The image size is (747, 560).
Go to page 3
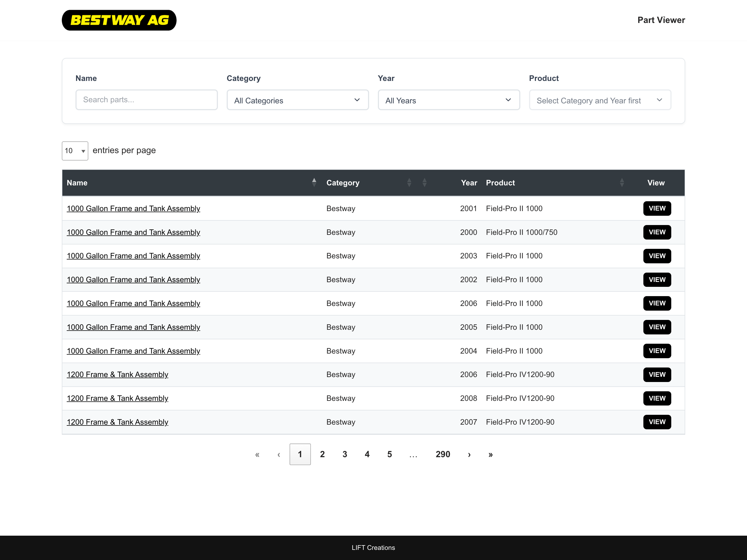pyautogui.click(x=345, y=454)
